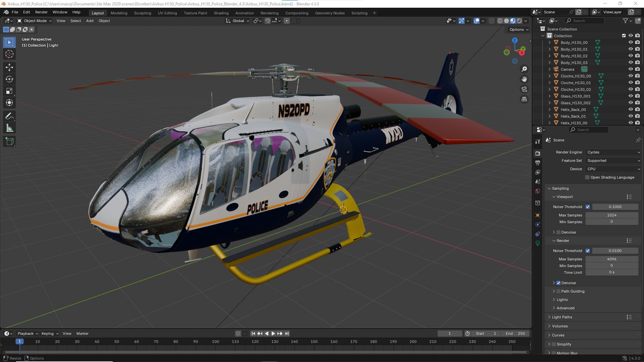
Task: Choose the Move tool
Action: coord(9,67)
